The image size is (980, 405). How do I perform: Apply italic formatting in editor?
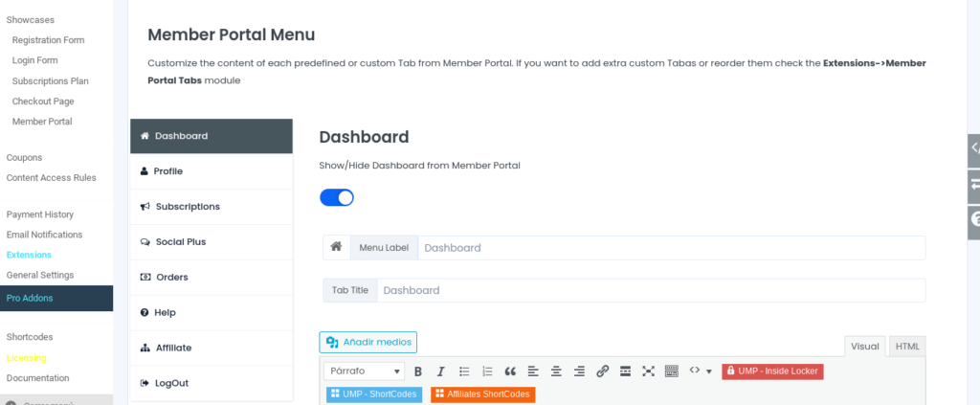(x=440, y=371)
